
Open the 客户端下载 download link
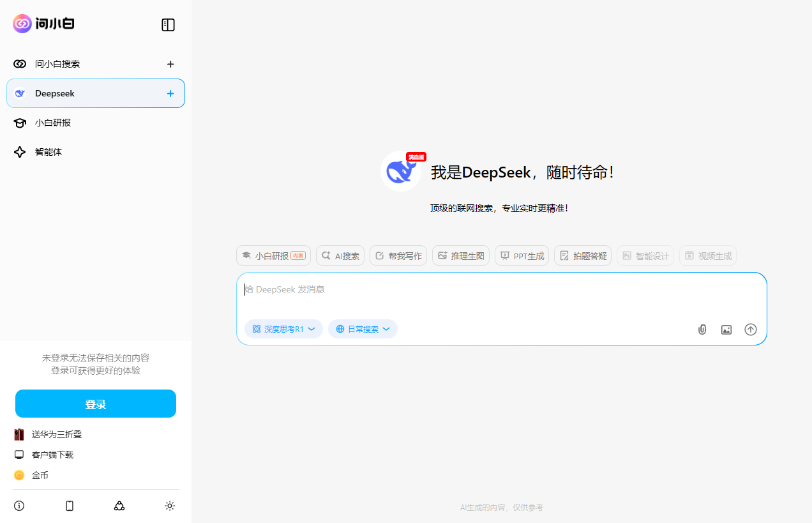[x=52, y=455]
